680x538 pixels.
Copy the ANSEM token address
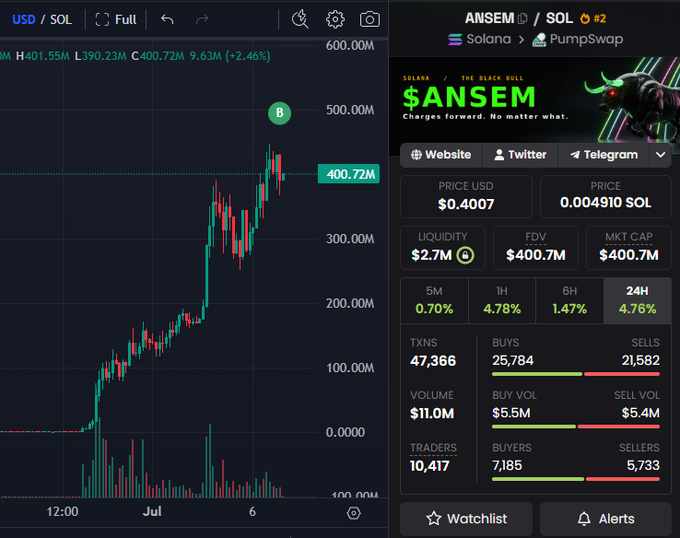(x=523, y=19)
